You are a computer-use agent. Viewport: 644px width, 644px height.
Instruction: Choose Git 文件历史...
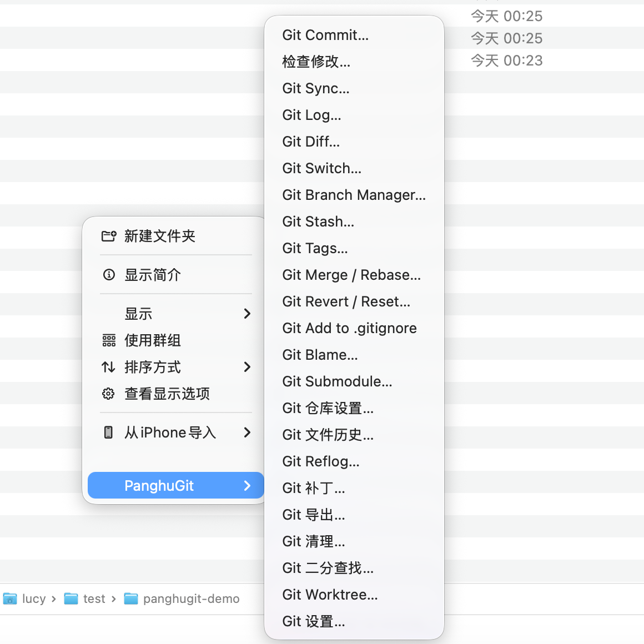(354, 435)
